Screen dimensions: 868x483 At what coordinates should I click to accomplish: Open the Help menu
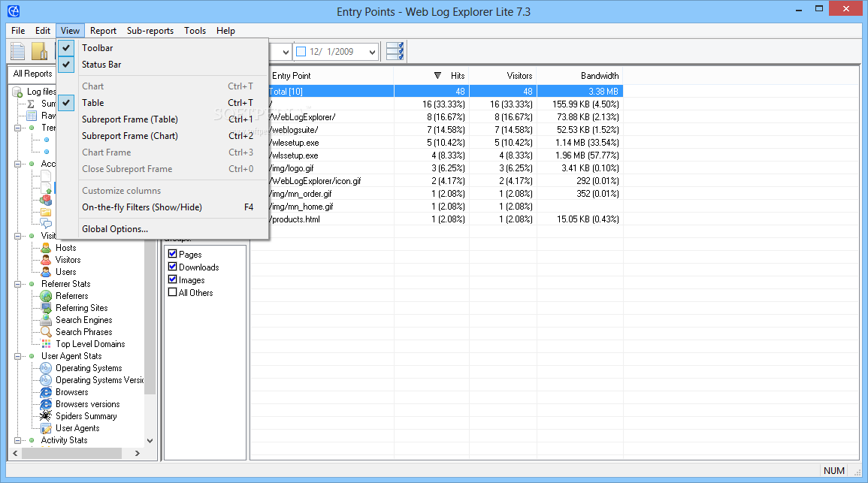coord(225,31)
